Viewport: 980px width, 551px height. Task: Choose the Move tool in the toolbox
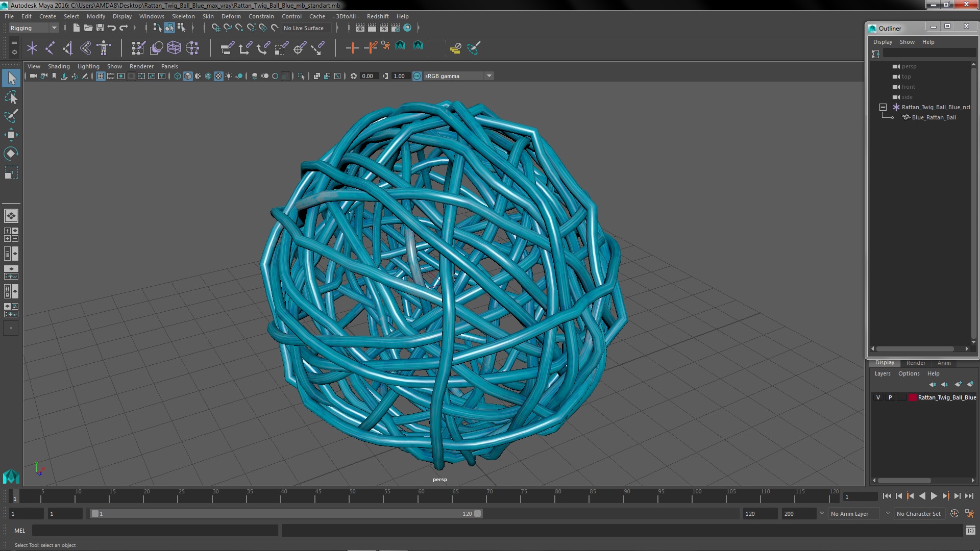(11, 135)
